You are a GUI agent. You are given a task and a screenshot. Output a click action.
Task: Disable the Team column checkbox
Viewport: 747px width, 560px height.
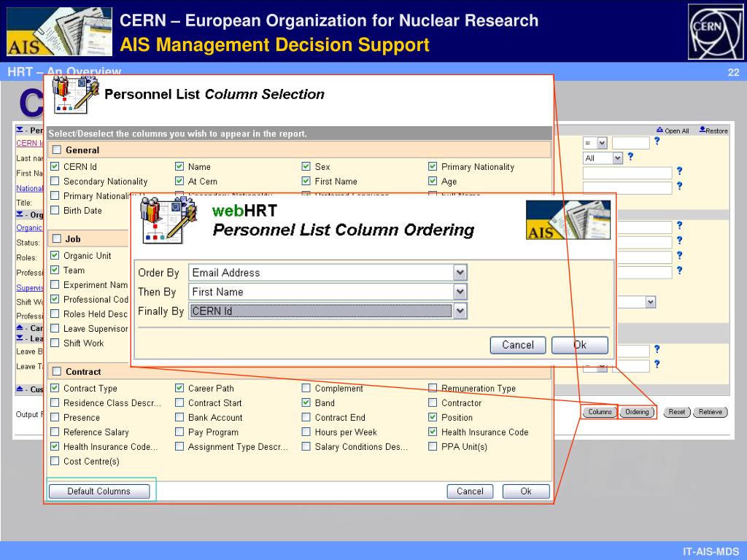(55, 270)
